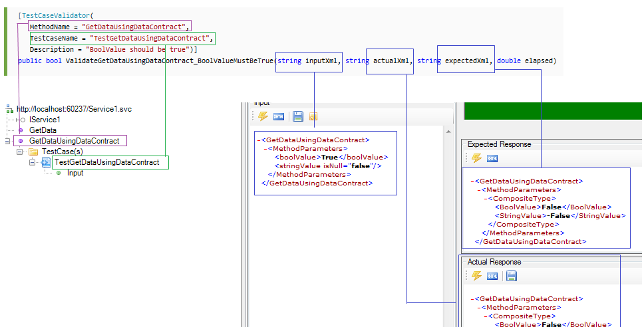Click the orange note icon in Input toolbar
The height and width of the screenshot is (327, 644).
point(313,116)
